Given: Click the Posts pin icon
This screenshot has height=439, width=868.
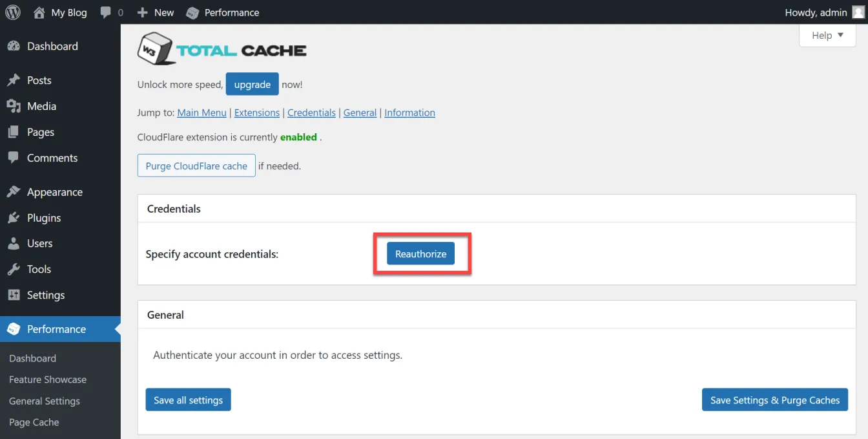Looking at the screenshot, I should [14, 80].
